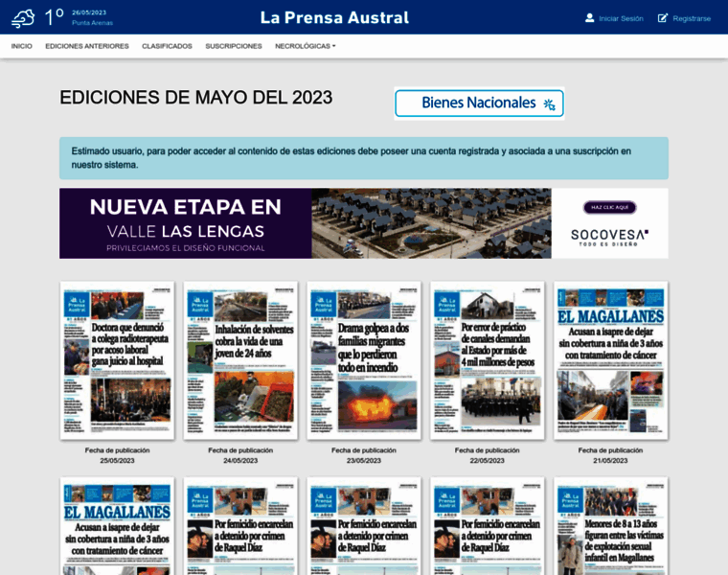Click the header date 26/05/2023

pyautogui.click(x=89, y=12)
